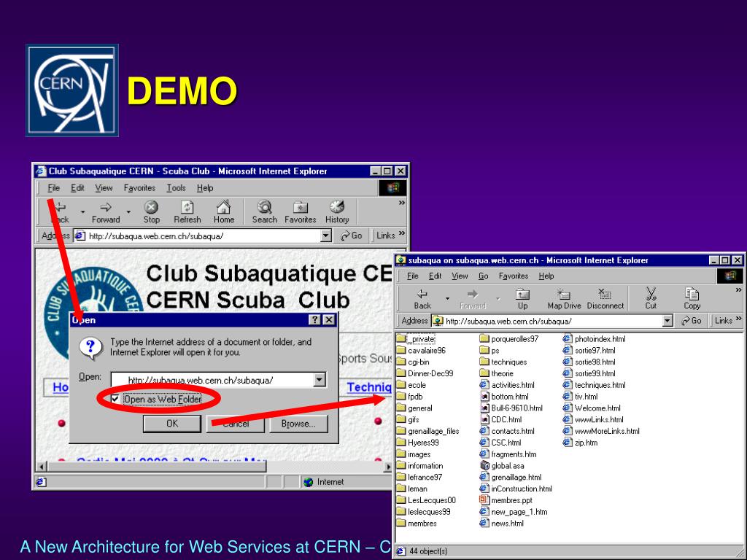This screenshot has height=560, width=747.
Task: Expand address bar dropdown in web folder window
Action: 668,321
